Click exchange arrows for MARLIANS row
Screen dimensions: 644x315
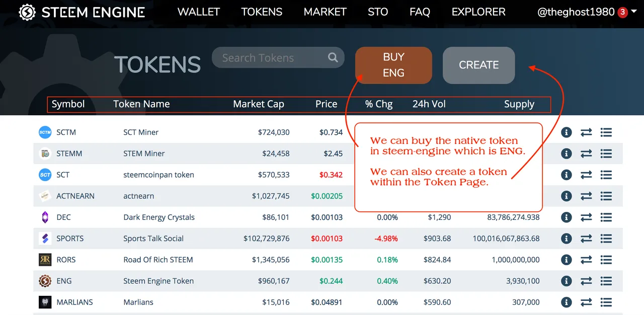coord(586,302)
